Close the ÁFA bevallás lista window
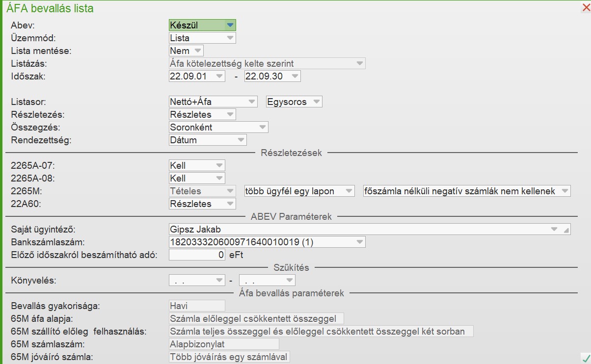 [586, 7]
